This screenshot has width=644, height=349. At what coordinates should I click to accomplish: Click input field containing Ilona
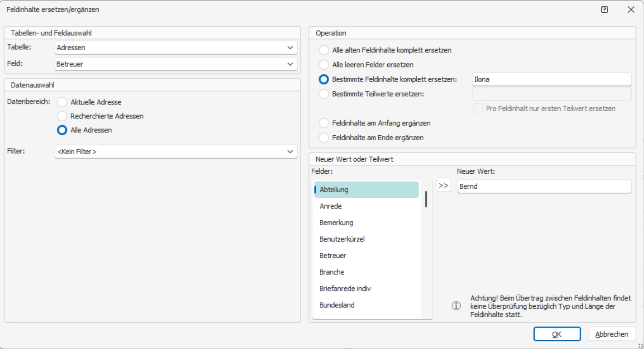552,79
